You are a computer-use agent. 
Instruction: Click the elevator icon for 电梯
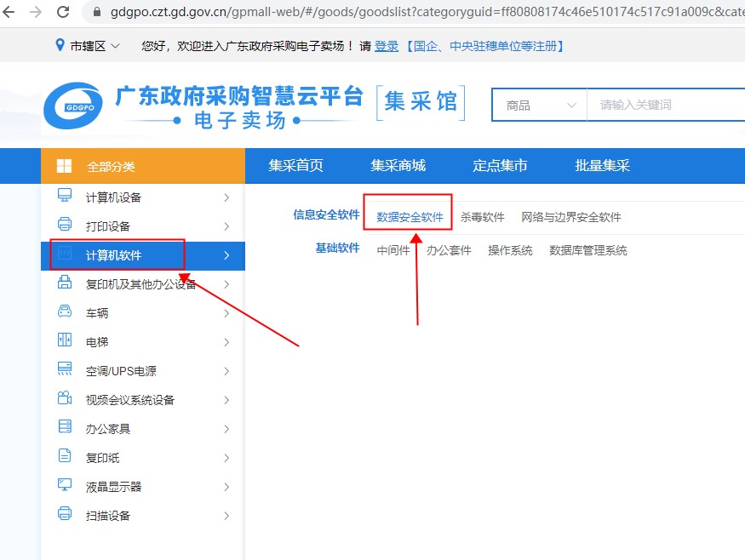pyautogui.click(x=65, y=340)
